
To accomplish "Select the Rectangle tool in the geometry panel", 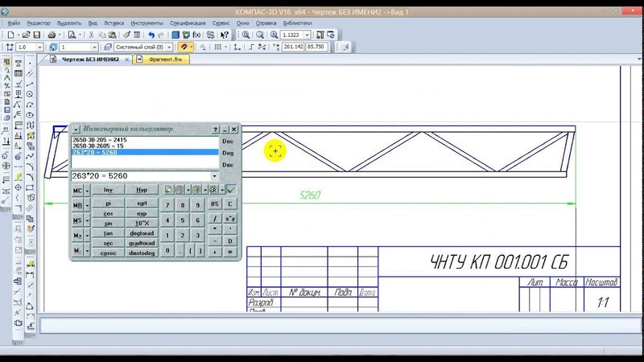I will 30,187.
